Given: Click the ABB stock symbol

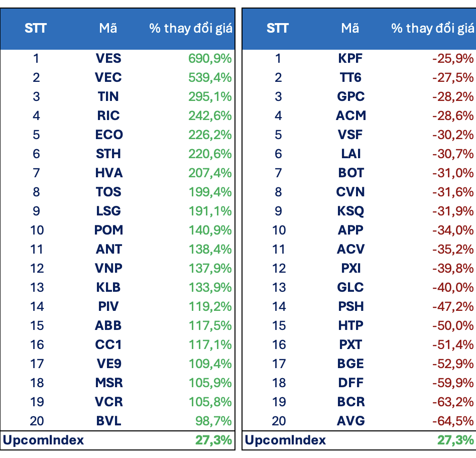Looking at the screenshot, I should [108, 325].
